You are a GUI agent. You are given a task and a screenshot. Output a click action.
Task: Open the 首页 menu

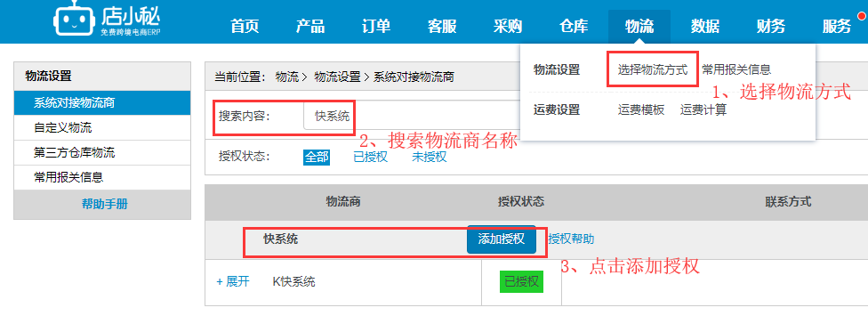coord(245,26)
